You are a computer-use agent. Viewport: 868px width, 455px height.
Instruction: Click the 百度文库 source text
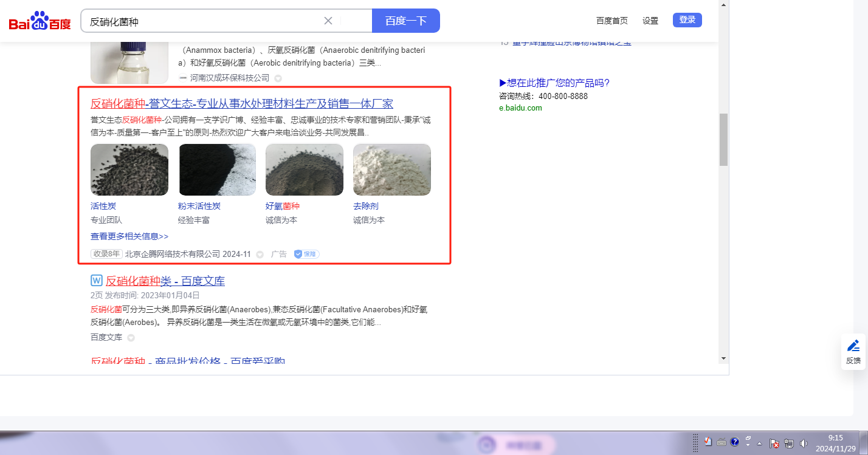[x=106, y=337]
